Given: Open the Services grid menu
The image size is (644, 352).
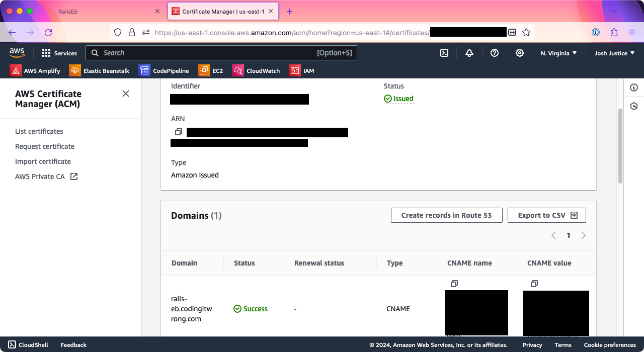Looking at the screenshot, I should (x=59, y=53).
